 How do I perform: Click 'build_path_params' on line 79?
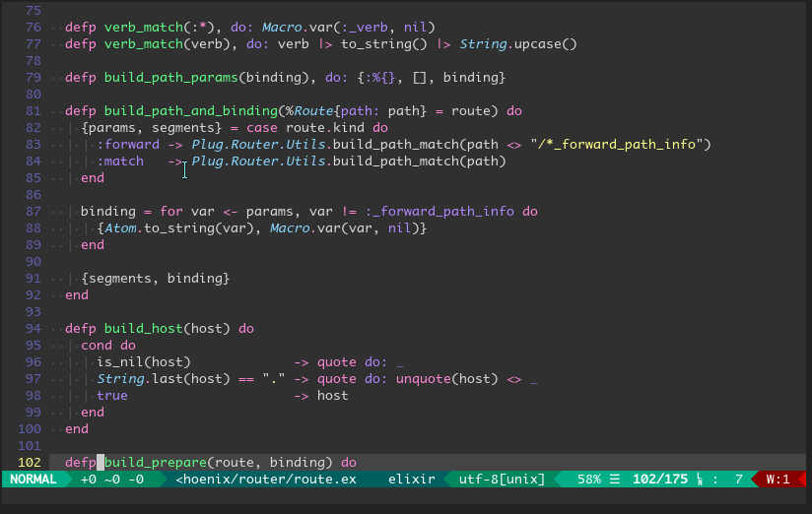[x=171, y=77]
